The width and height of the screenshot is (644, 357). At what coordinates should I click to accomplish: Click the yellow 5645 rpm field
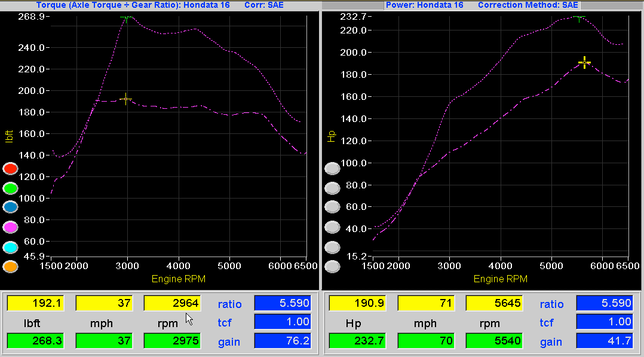[493, 303]
